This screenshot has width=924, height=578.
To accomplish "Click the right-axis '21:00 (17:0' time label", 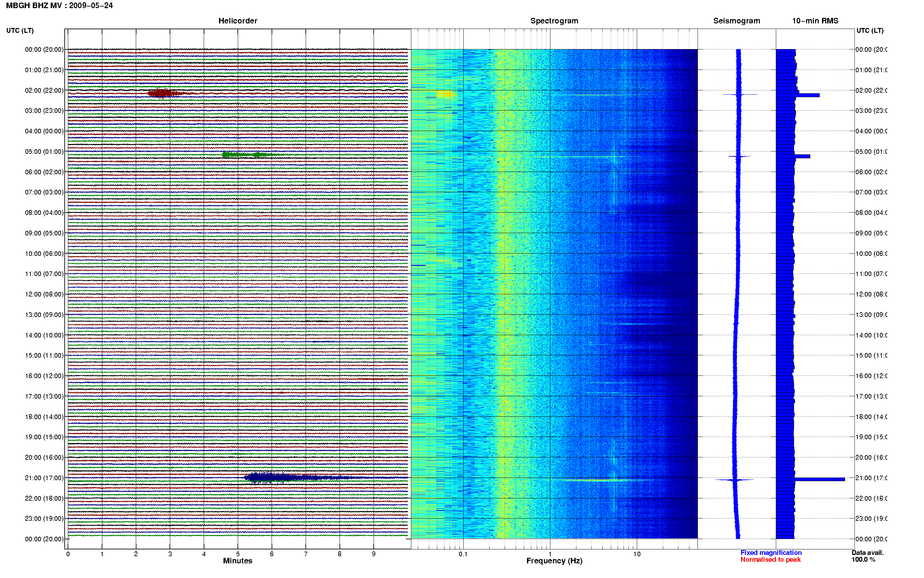I will (x=871, y=478).
